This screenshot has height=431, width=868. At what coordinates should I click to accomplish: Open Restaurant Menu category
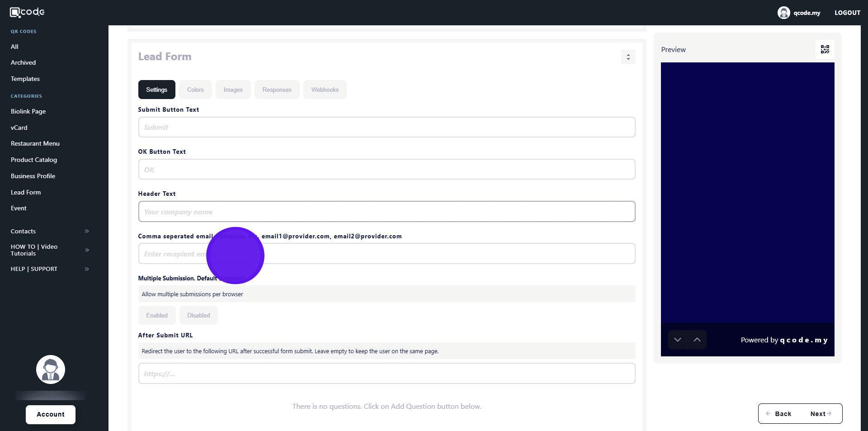pyautogui.click(x=35, y=143)
